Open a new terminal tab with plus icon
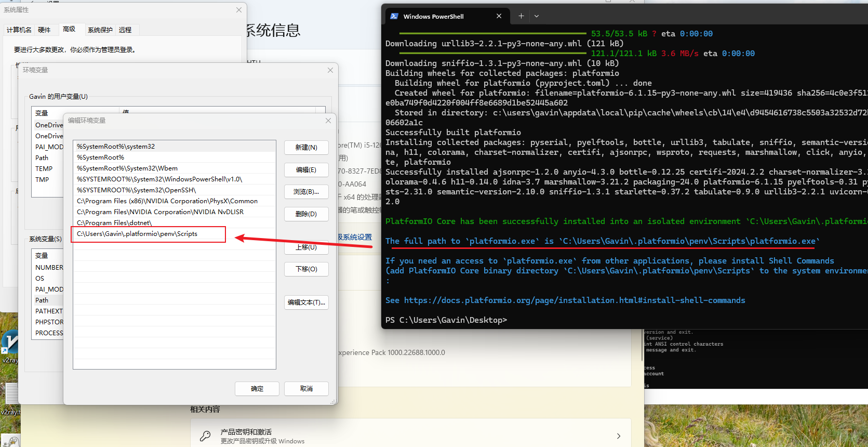Screen dimensions: 868x447 (521, 16)
